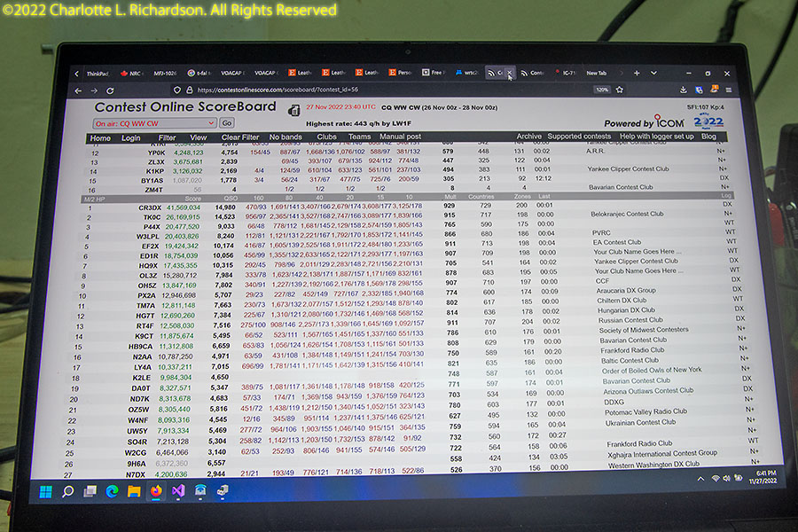Open Windows taskbar search
Image resolution: width=798 pixels, height=532 pixels.
67,490
